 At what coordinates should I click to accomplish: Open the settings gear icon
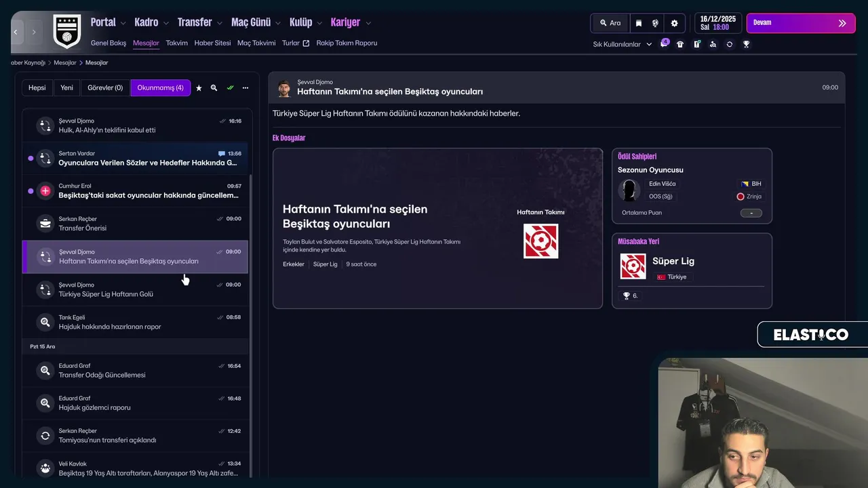(x=674, y=23)
